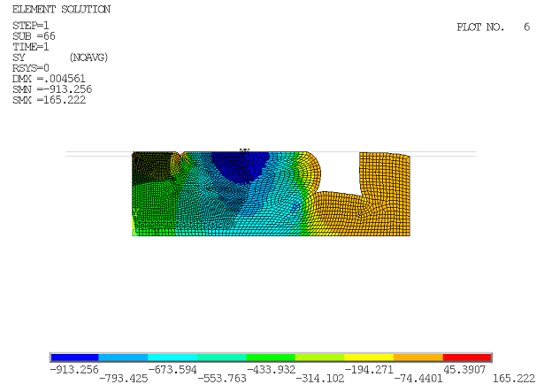
Task: Click the yellow-green legend color band
Action: click(x=319, y=357)
